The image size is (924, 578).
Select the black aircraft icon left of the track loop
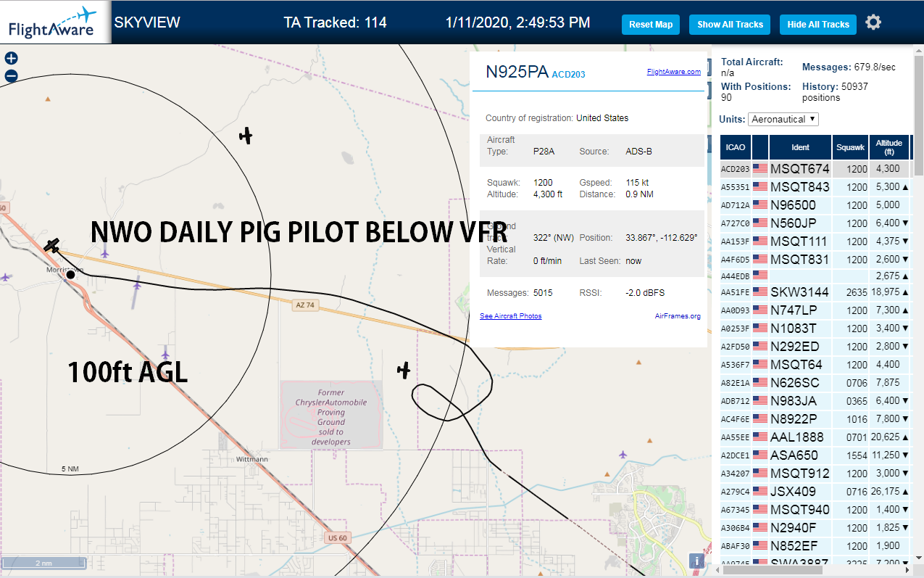point(404,371)
